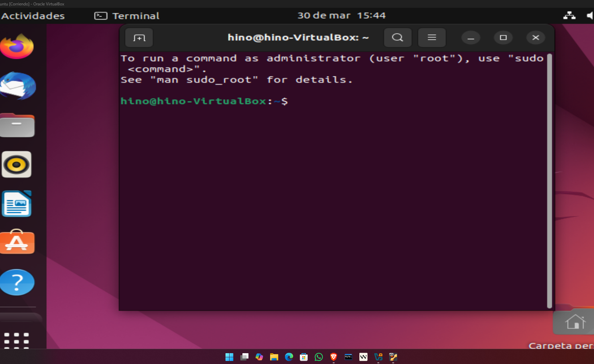Open the Windows Start menu

[x=229, y=357]
